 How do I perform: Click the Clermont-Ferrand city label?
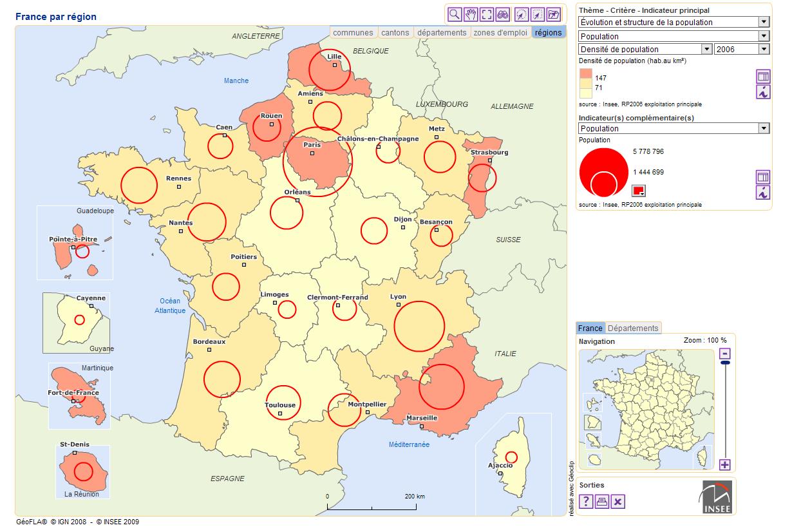click(337, 298)
